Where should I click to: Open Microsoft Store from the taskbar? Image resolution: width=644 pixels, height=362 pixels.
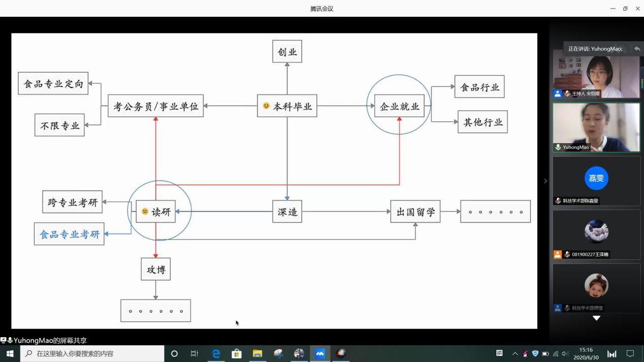[237, 353]
